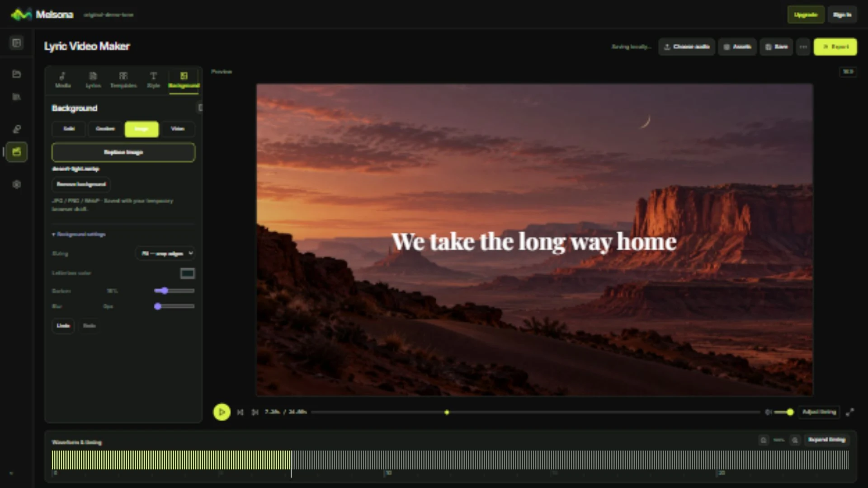Click the Remove background button
The width and height of the screenshot is (868, 488).
coord(81,184)
